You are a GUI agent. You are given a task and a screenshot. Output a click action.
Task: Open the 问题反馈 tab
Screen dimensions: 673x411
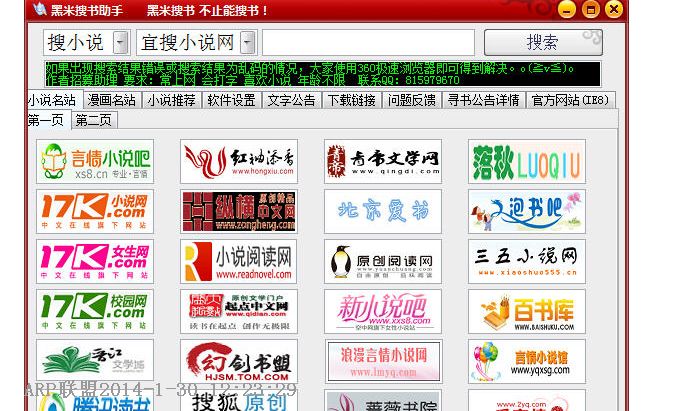click(x=412, y=100)
